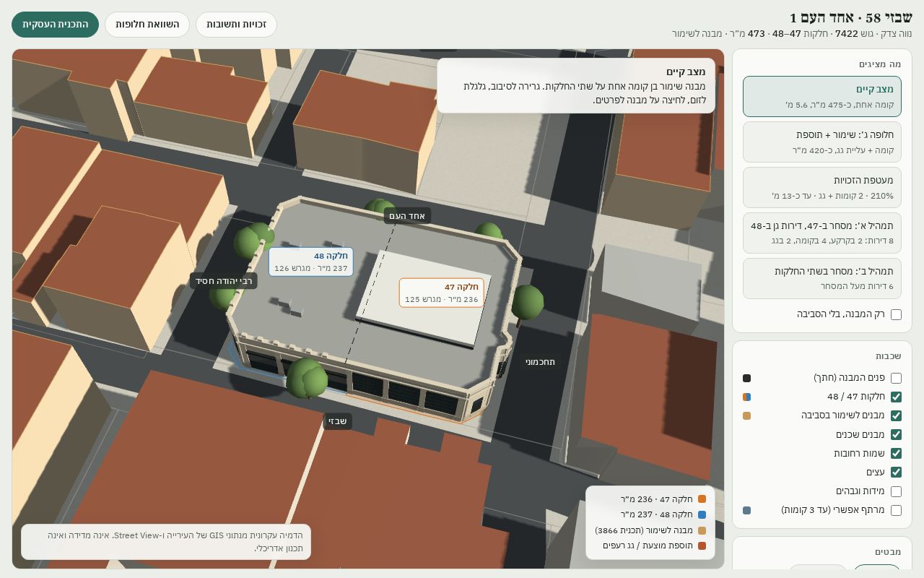Click the הדמיה עקרונית disclaimer note
The image size is (924, 578).
166,542
